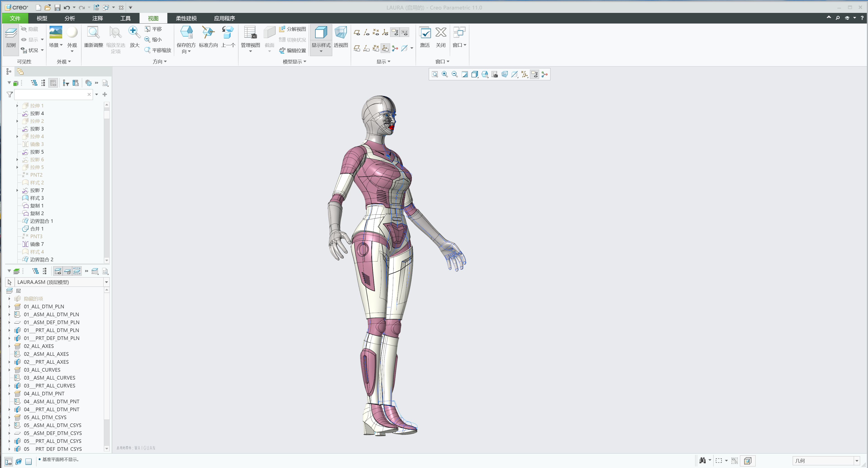
Task: Toggle datum point display visibility
Action: pyautogui.click(x=376, y=32)
